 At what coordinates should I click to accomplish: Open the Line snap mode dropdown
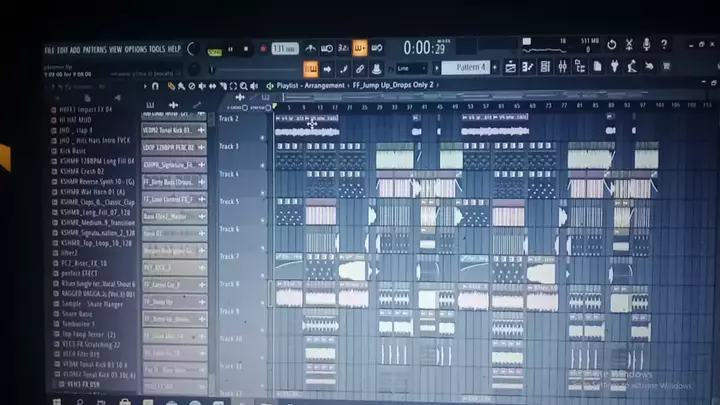pyautogui.click(x=410, y=68)
